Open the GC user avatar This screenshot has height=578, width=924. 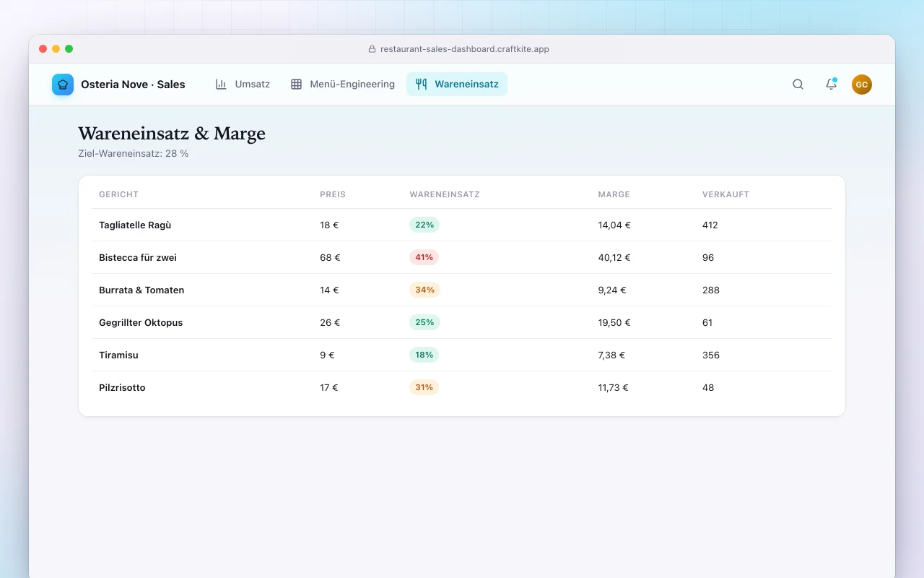pyautogui.click(x=862, y=85)
